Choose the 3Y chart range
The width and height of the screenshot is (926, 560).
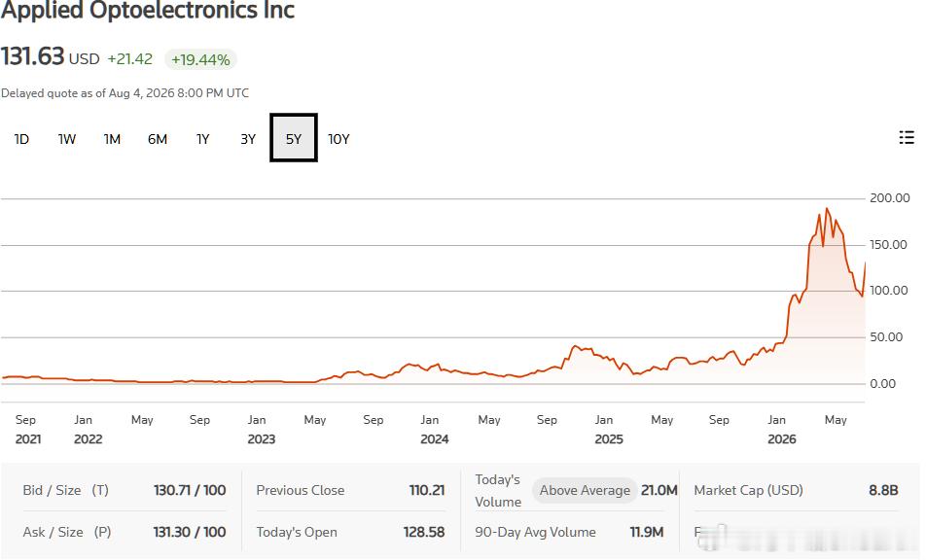tap(248, 139)
